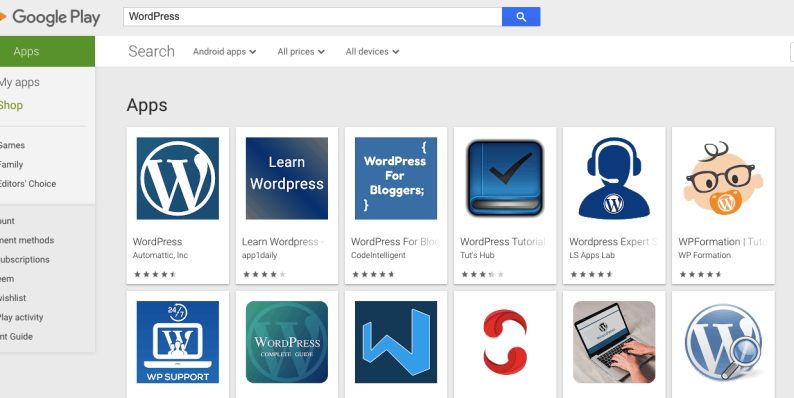Click star rating under Learn Wordpress app
Viewport: 794px width, 398px height.
[264, 274]
